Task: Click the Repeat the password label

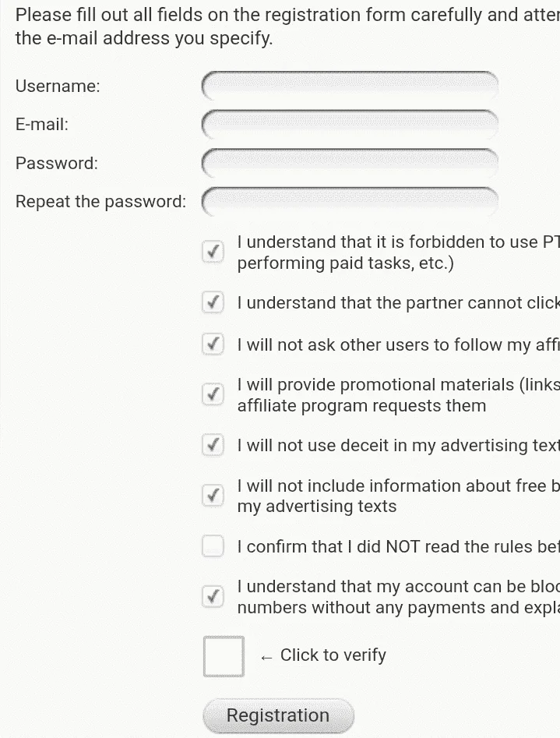Action: 100,201
